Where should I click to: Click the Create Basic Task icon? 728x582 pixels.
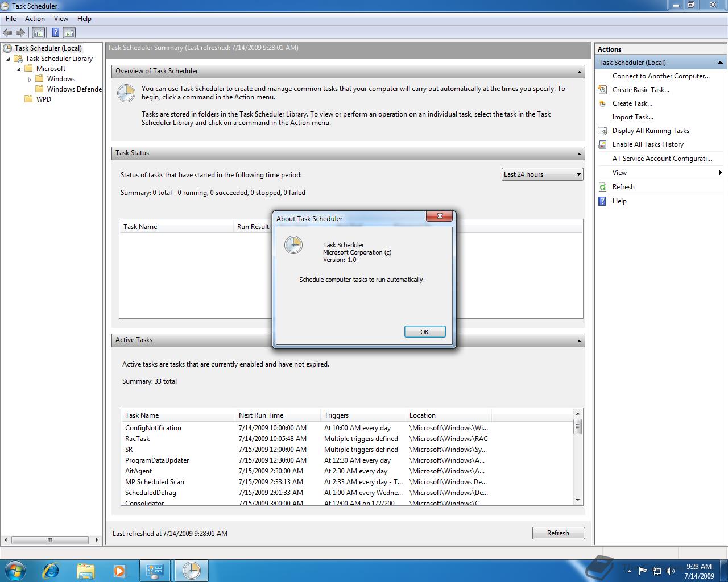(603, 90)
